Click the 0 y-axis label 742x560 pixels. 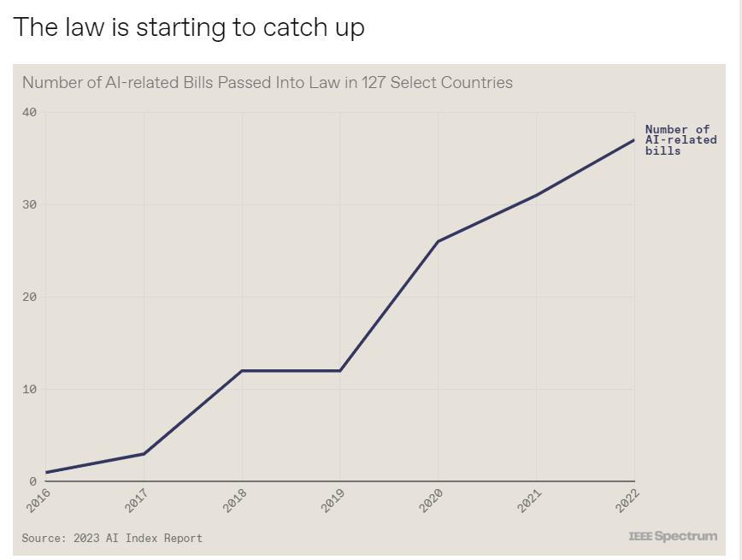32,481
